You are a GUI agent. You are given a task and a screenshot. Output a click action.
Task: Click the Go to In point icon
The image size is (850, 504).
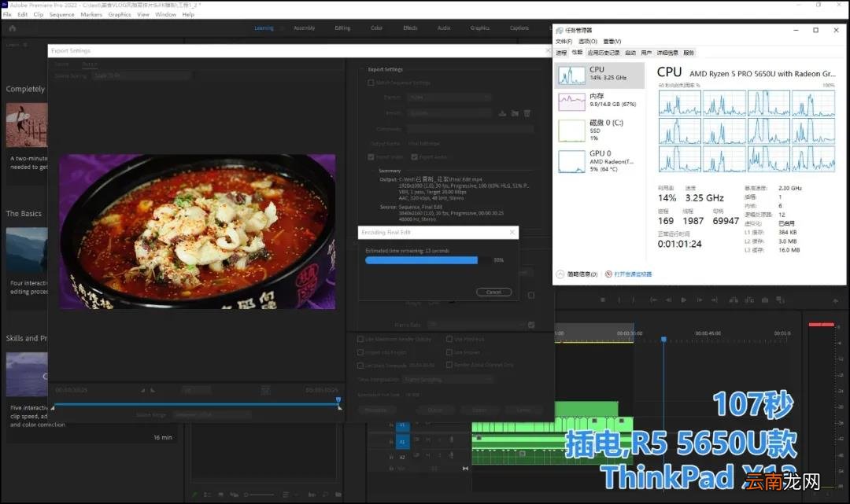point(653,300)
